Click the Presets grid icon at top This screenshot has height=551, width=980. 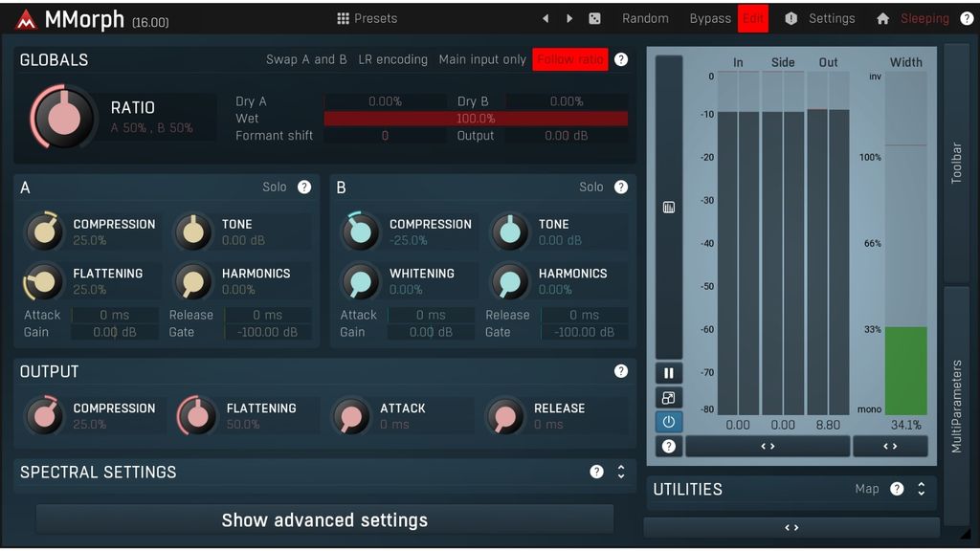[342, 17]
